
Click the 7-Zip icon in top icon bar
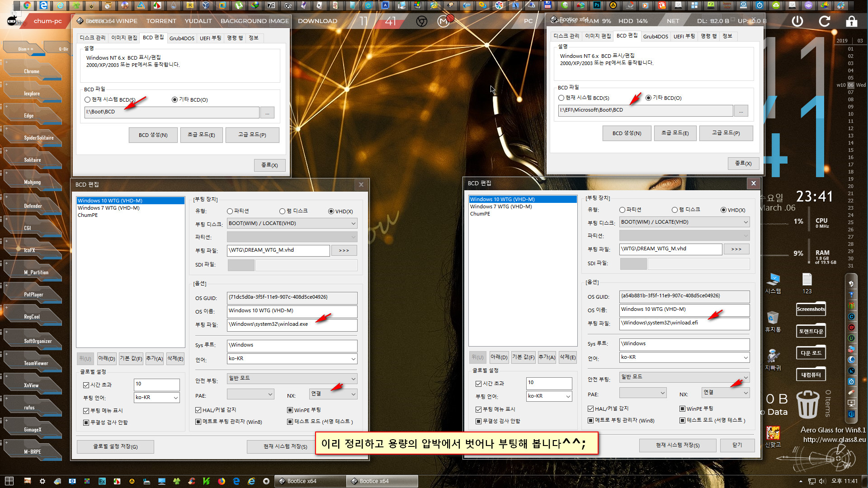(x=271, y=5)
